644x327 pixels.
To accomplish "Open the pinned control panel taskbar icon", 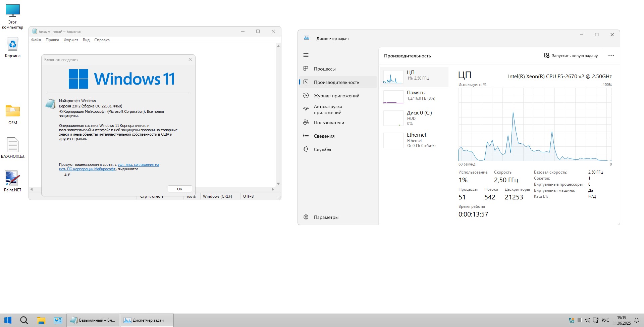I will [x=58, y=320].
